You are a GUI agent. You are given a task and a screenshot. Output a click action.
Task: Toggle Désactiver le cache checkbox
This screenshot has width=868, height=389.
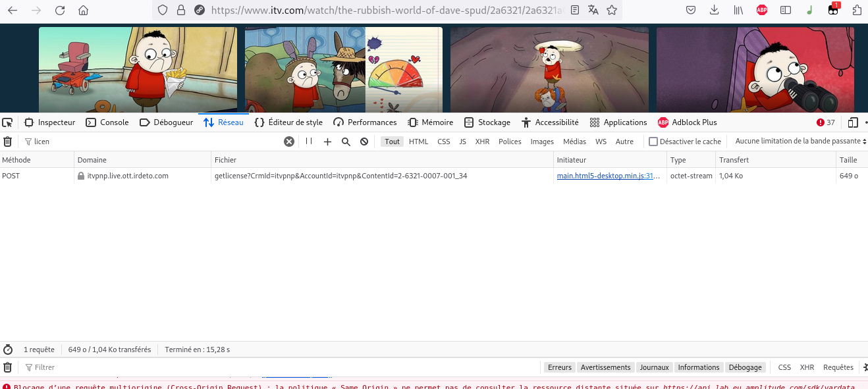coord(653,142)
